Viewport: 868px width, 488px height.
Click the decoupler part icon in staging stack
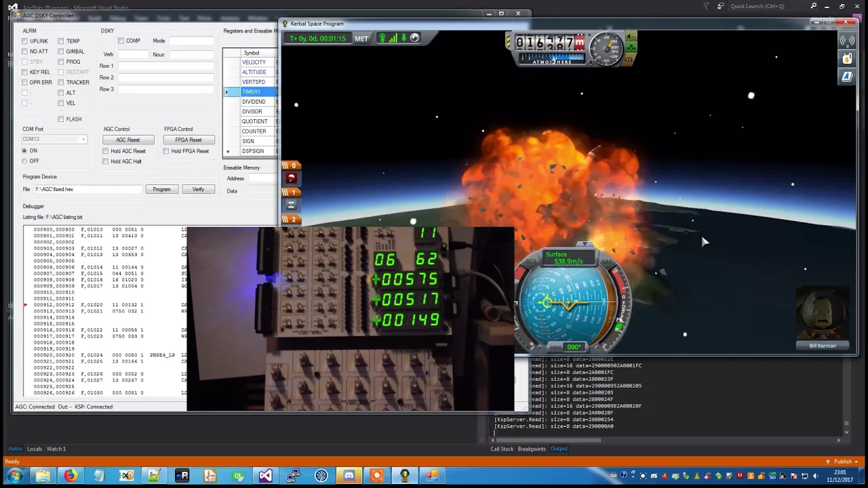(x=291, y=205)
